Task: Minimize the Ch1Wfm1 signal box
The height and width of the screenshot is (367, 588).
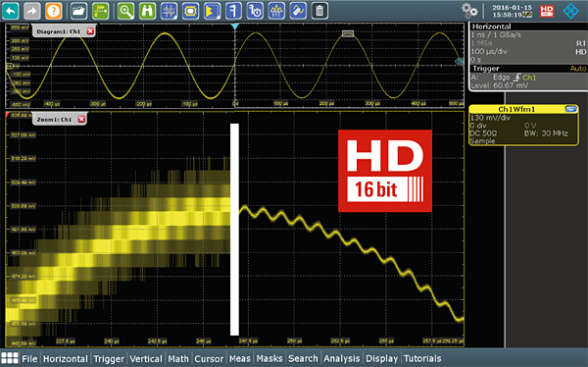Action: [x=570, y=109]
